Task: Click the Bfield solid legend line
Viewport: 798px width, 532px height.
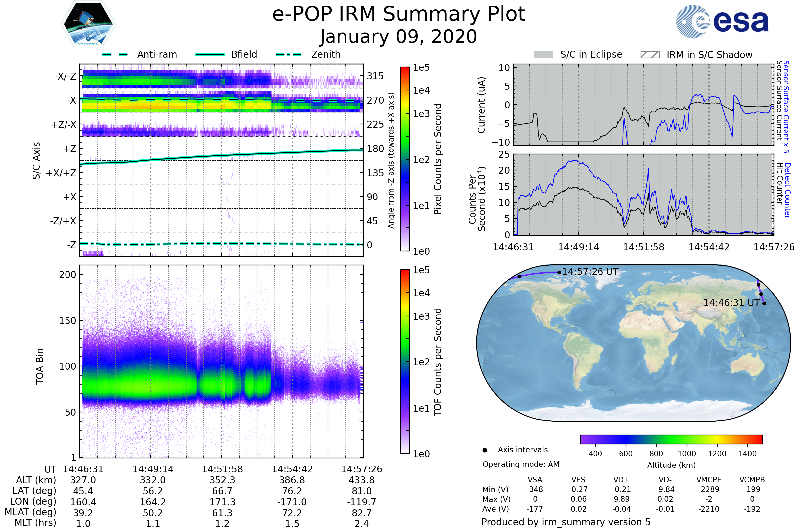Action: (210, 54)
